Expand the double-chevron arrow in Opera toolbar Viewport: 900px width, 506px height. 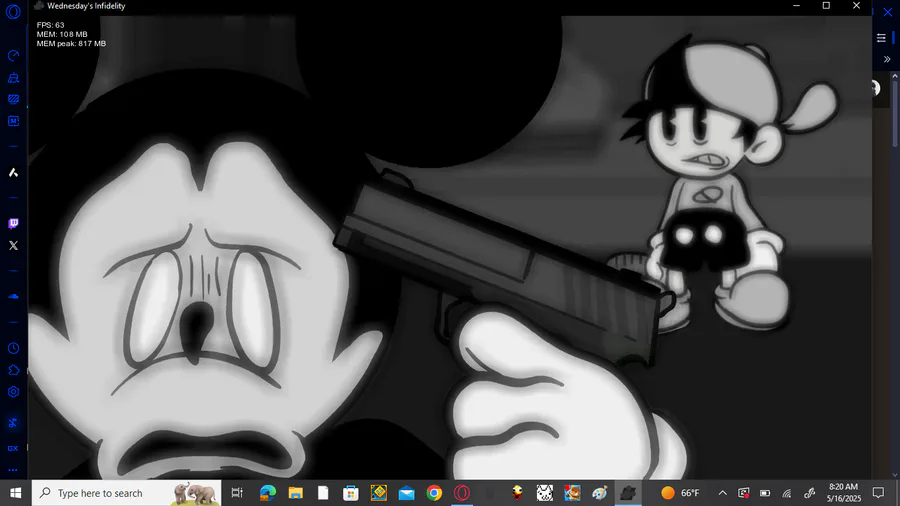887,59
